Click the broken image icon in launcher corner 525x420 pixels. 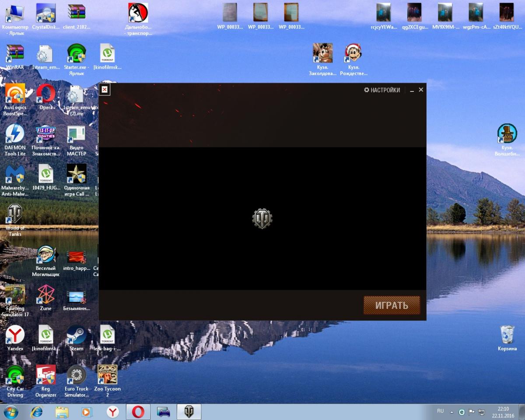[x=104, y=90]
